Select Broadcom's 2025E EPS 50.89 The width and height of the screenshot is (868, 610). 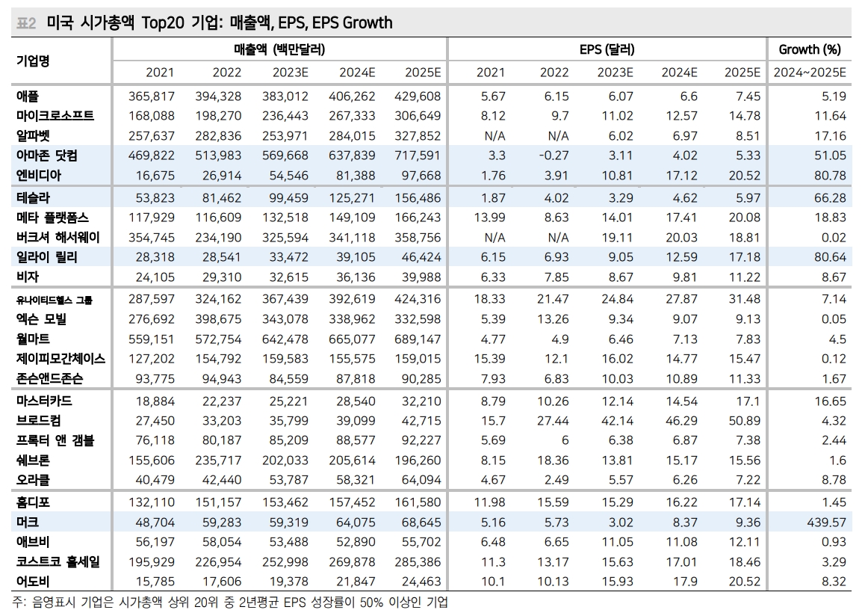point(745,421)
